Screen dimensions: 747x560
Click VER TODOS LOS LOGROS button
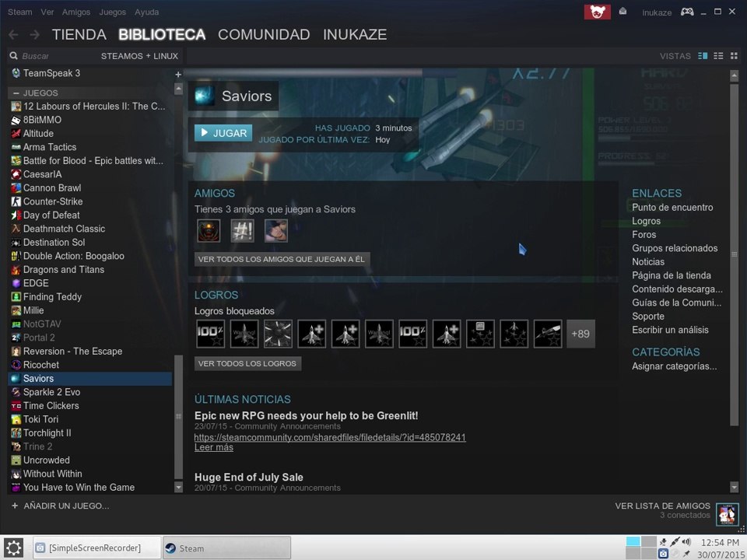click(x=247, y=363)
